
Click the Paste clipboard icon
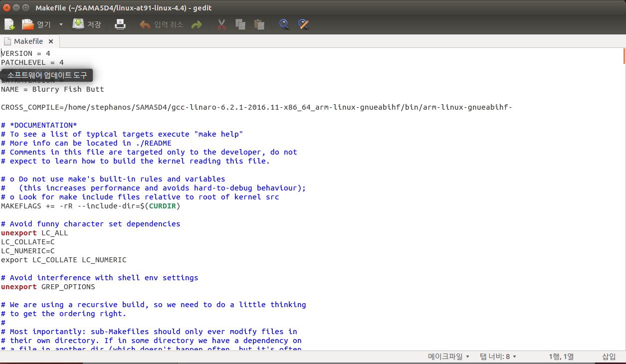pos(259,24)
